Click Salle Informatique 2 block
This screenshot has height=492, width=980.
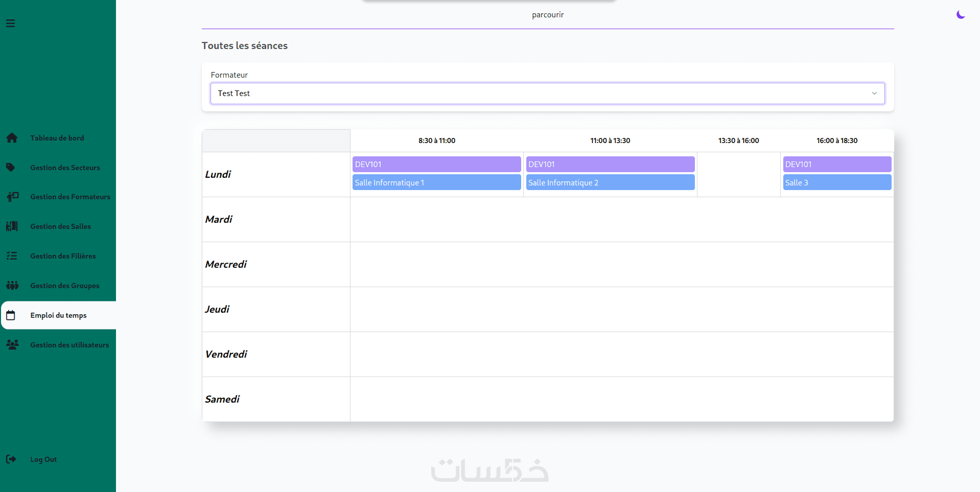pos(610,182)
